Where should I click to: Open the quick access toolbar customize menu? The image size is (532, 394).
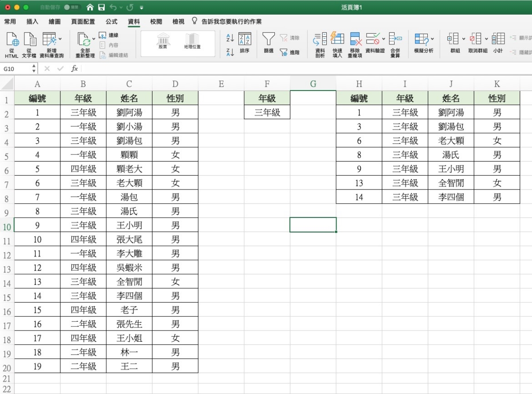(141, 8)
